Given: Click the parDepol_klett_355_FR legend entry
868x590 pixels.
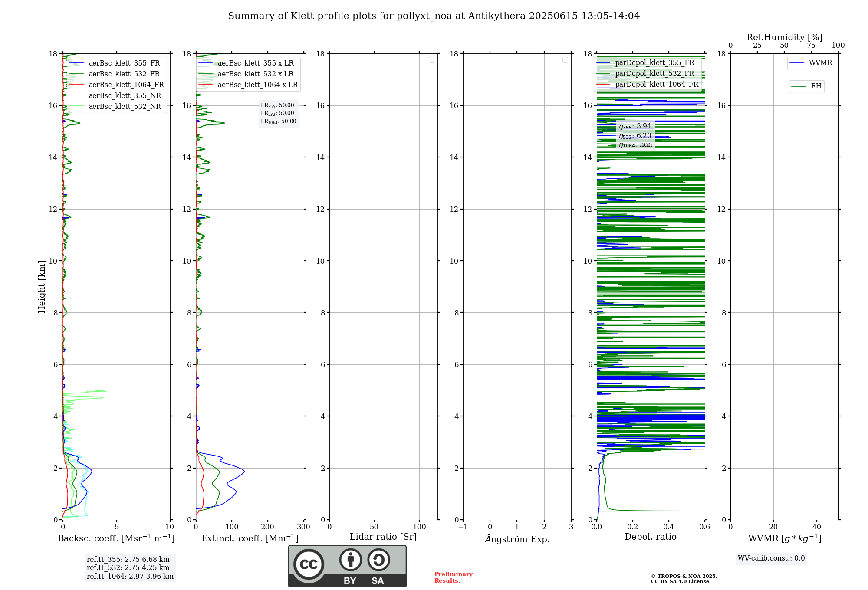Looking at the screenshot, I should (x=645, y=63).
